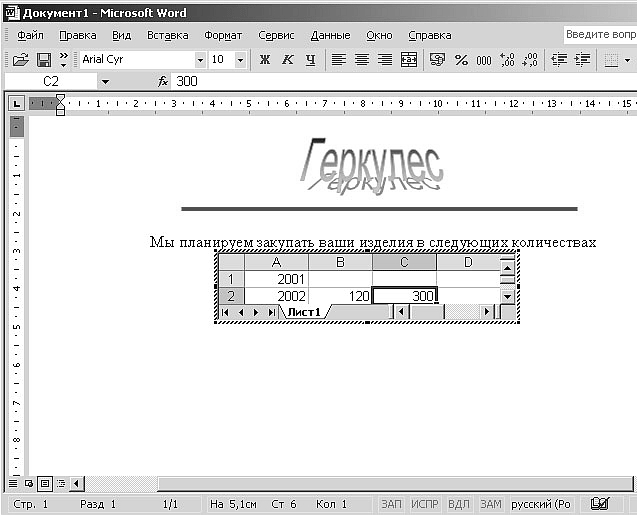This screenshot has width=637, height=515.
Task: Go to first sheet tab arrow
Action: pos(225,312)
